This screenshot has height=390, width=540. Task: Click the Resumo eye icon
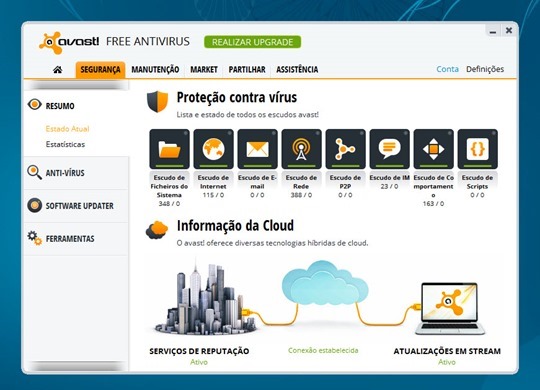click(x=34, y=104)
